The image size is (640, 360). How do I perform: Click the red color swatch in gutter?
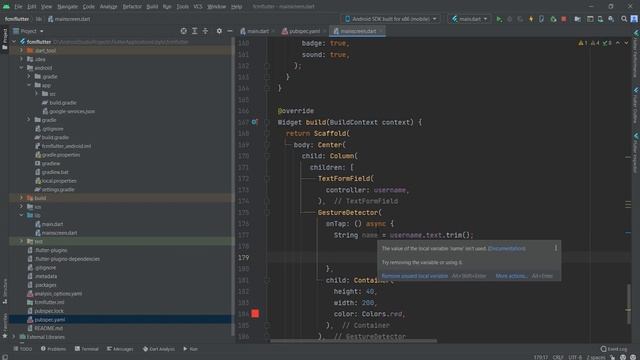255,313
